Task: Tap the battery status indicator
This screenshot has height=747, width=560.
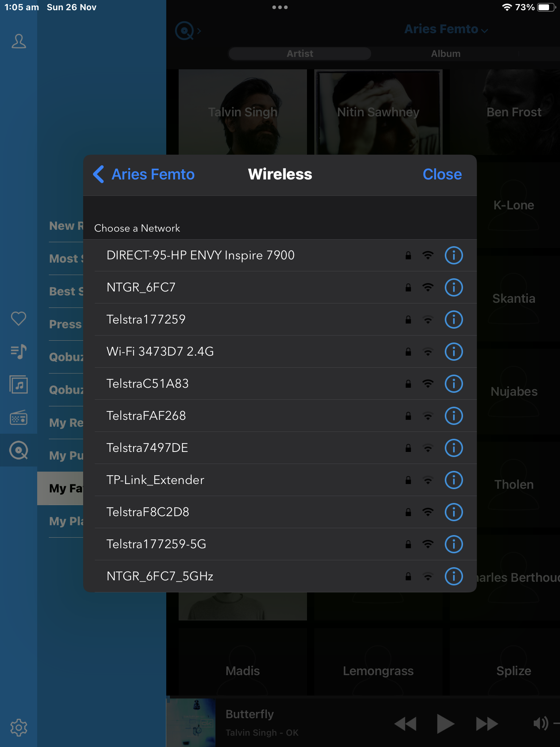Action: [547, 7]
